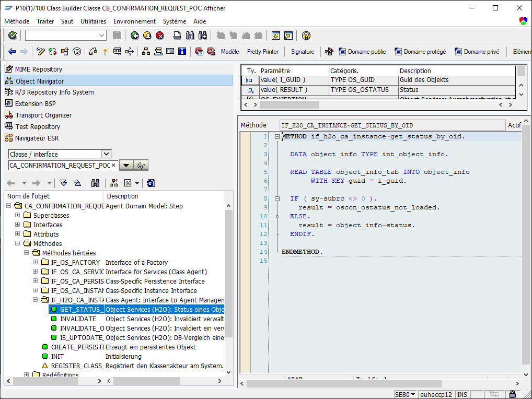
Task: Click the Pretty Printer button
Action: coord(263,52)
